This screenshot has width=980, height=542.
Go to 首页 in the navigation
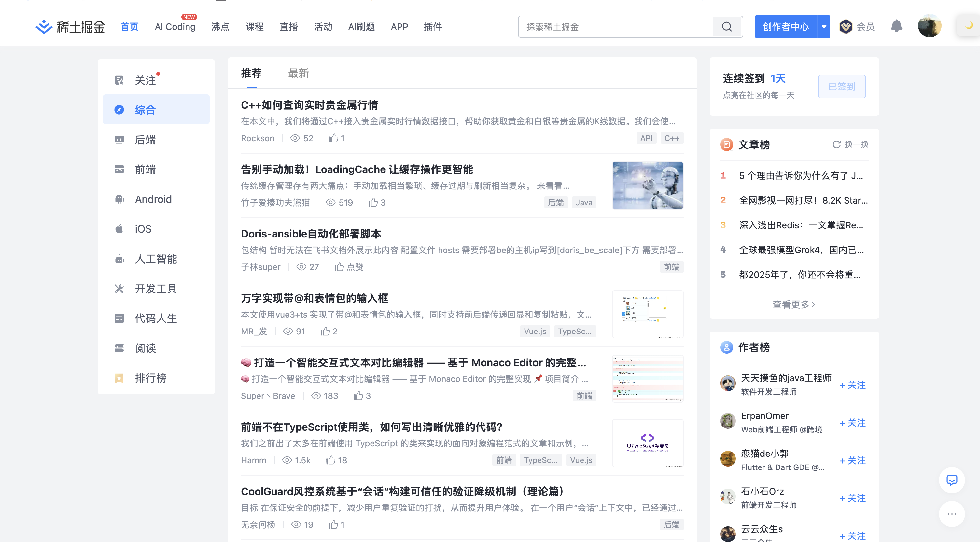[x=129, y=27]
